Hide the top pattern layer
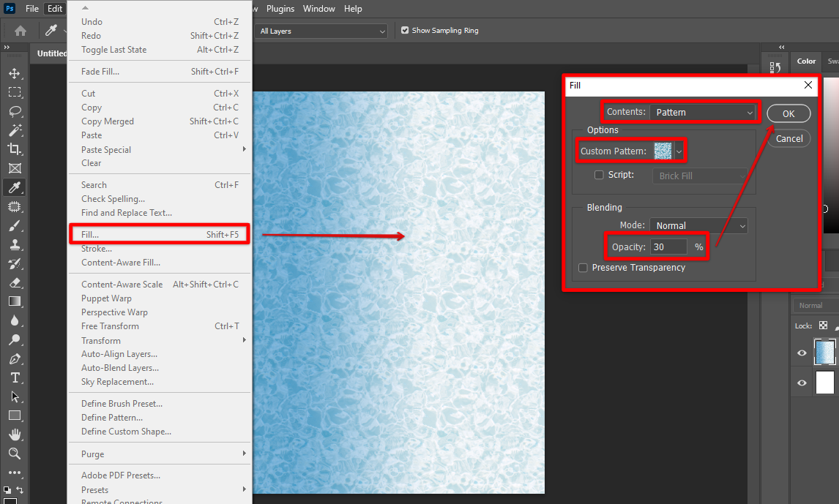839x504 pixels. (802, 353)
